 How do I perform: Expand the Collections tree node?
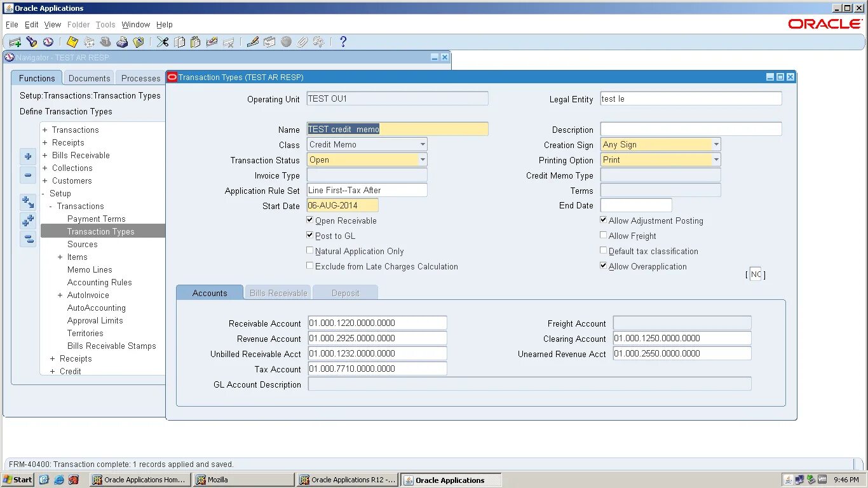(45, 168)
